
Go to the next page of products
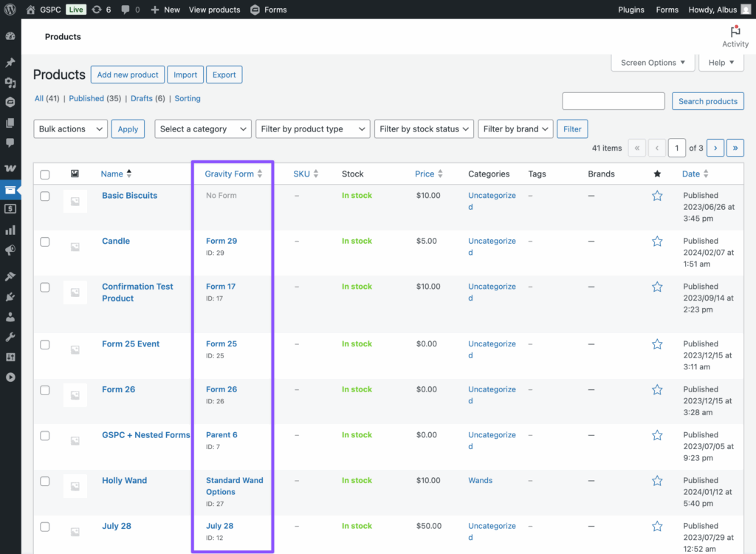pos(715,148)
